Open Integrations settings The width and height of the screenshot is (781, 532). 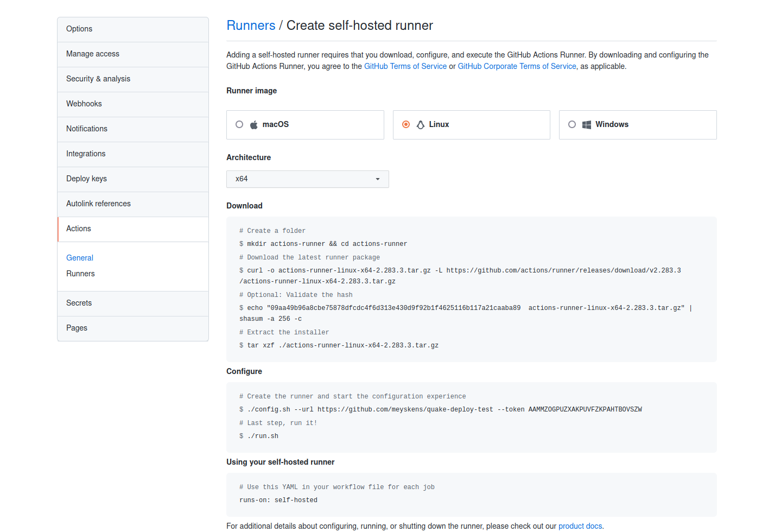[x=133, y=154]
